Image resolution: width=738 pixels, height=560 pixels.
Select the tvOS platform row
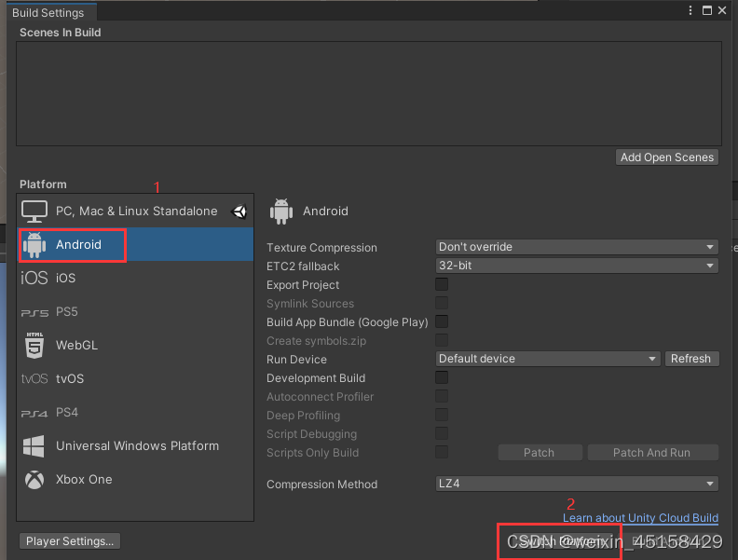[135, 379]
